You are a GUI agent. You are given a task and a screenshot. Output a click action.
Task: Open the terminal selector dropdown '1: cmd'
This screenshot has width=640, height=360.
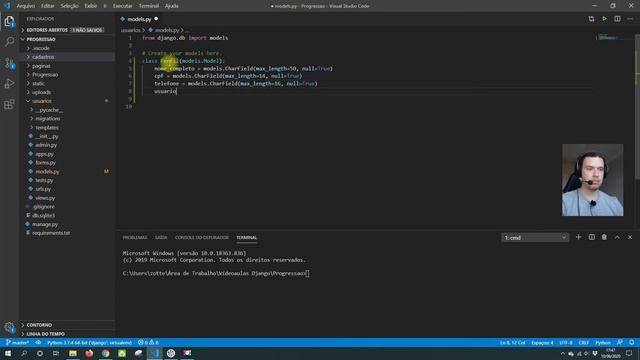click(535, 238)
